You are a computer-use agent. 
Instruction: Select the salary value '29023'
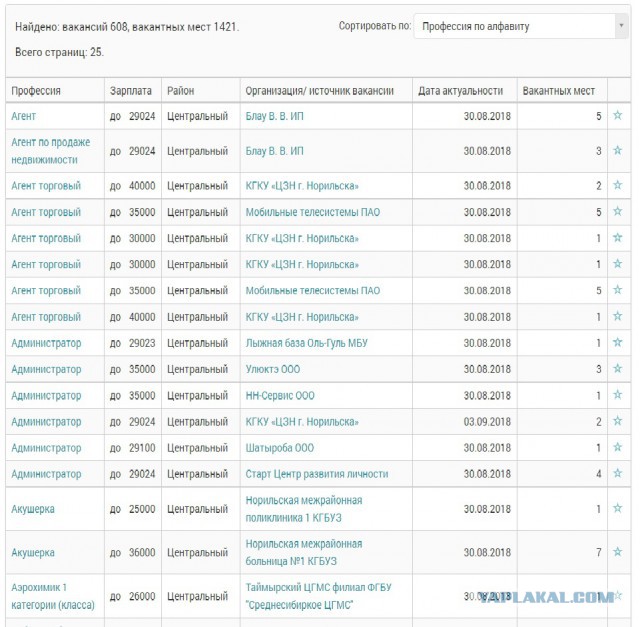click(x=142, y=343)
